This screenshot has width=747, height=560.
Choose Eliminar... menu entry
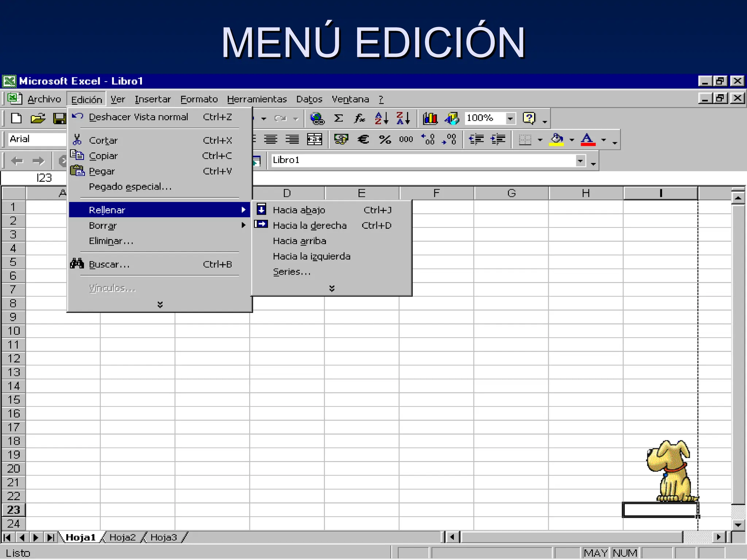click(x=159, y=241)
